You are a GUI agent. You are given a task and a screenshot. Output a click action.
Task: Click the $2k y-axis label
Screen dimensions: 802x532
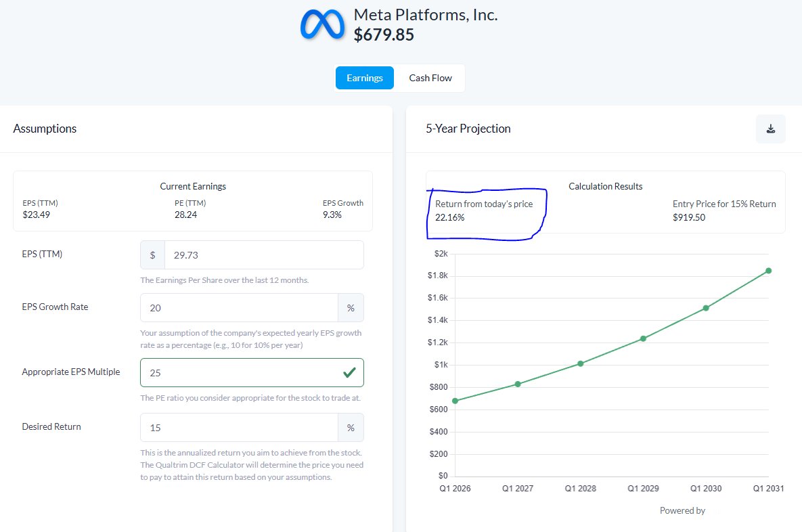441,254
